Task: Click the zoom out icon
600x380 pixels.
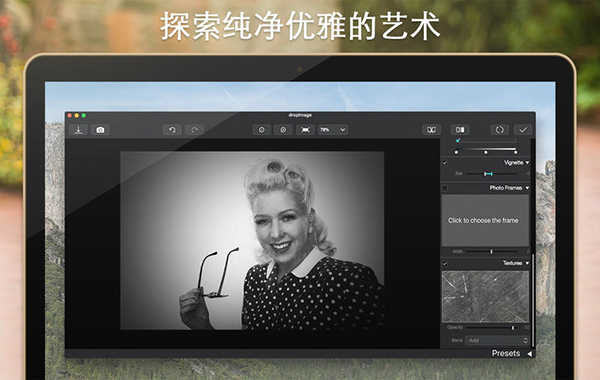Action: pos(262,130)
